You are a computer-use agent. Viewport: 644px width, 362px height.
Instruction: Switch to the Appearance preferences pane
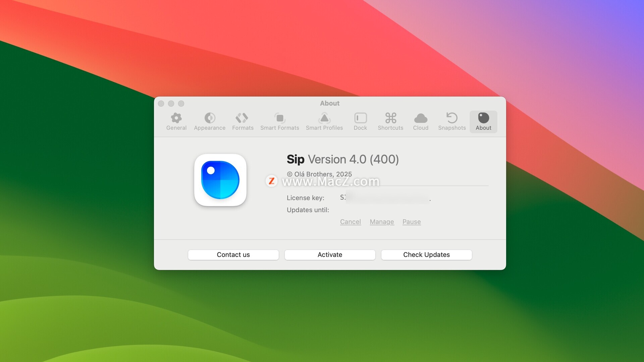(x=210, y=122)
